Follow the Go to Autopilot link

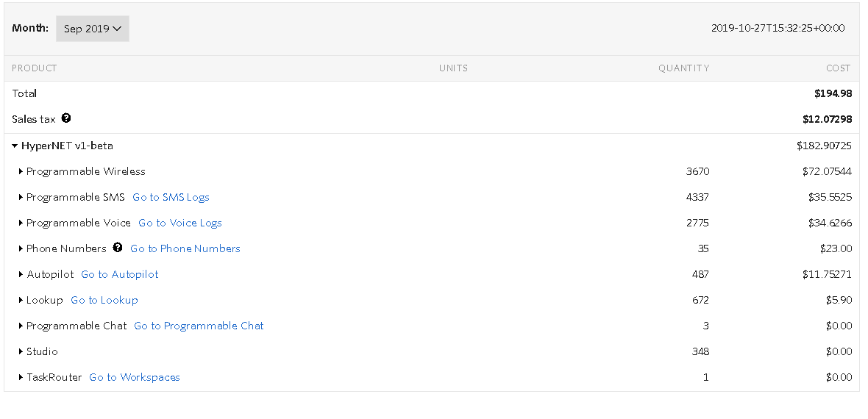120,274
